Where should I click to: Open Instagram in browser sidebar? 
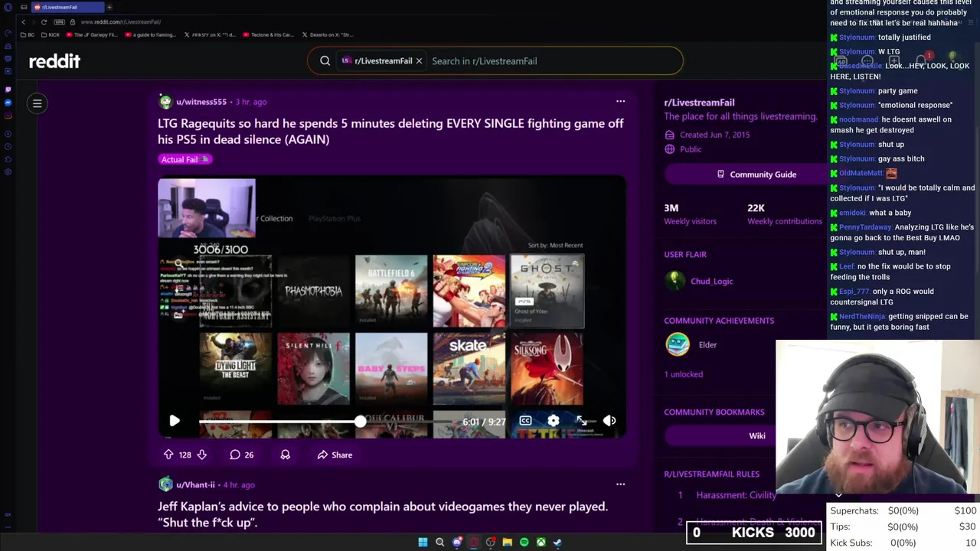click(8, 116)
